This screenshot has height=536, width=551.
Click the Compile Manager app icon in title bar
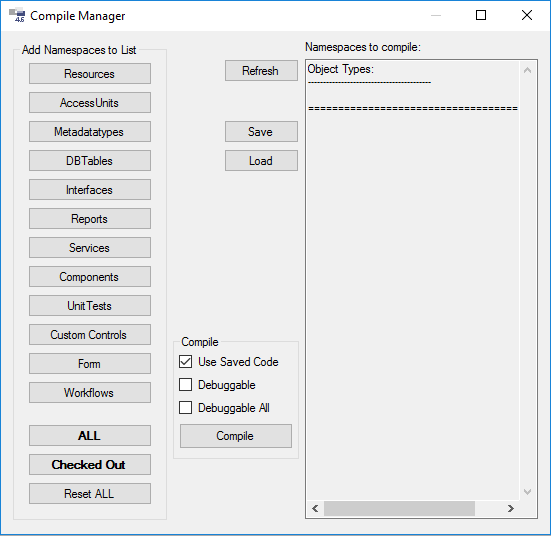(x=17, y=15)
